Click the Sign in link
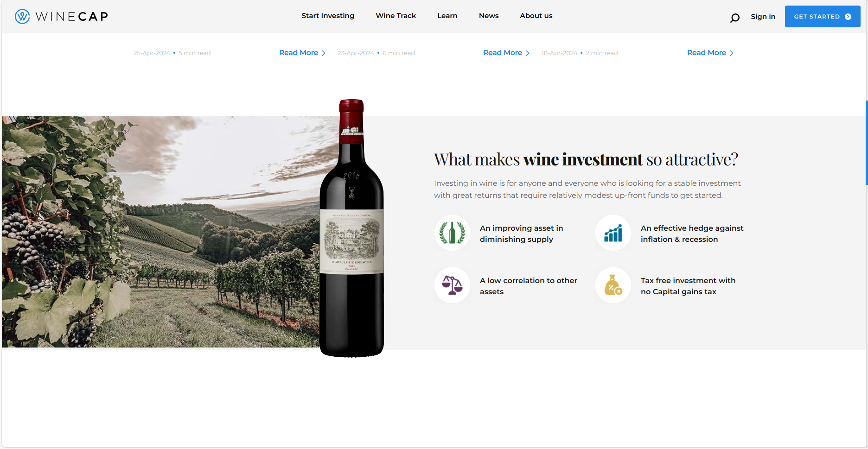This screenshot has width=868, height=449. (x=763, y=17)
